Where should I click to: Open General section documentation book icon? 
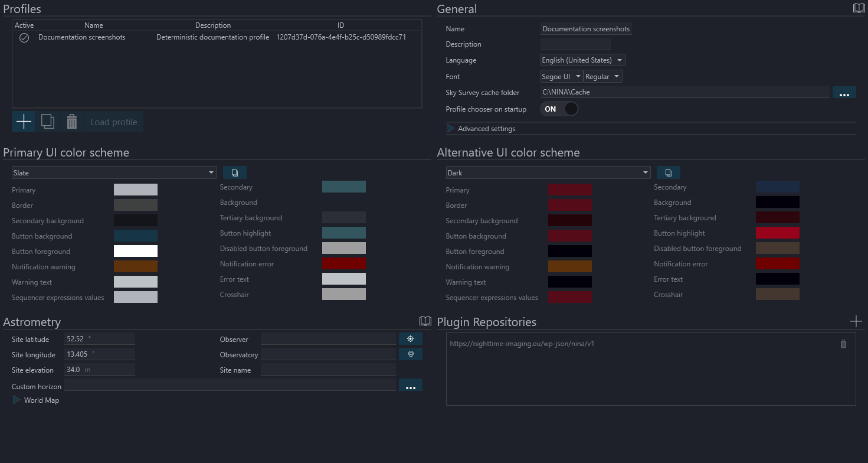point(859,8)
